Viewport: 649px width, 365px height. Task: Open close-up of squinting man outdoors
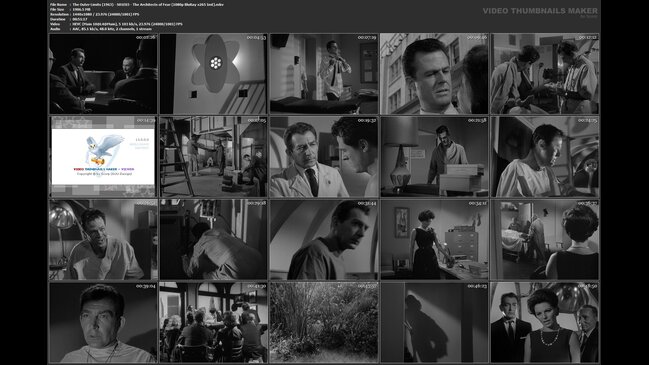click(434, 74)
